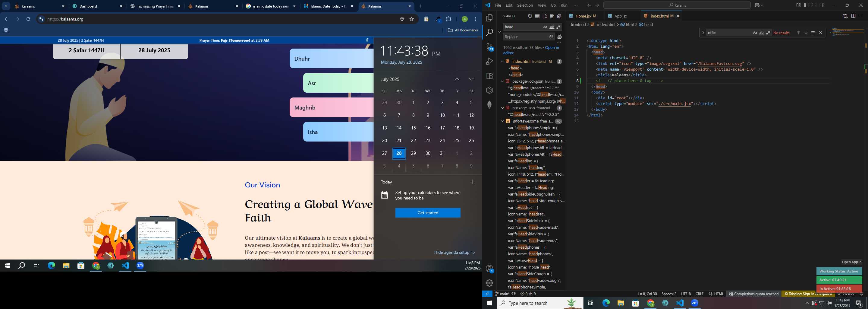
Task: Collapse all search results
Action: [559, 16]
